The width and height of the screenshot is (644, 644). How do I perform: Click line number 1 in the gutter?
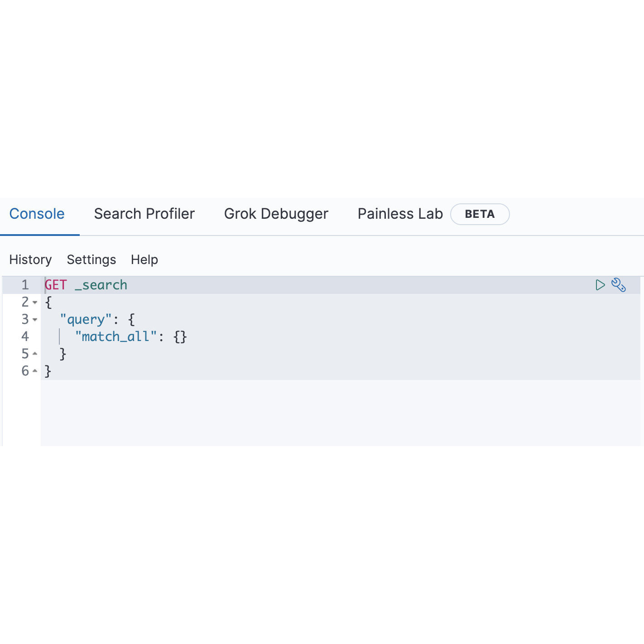click(x=25, y=285)
